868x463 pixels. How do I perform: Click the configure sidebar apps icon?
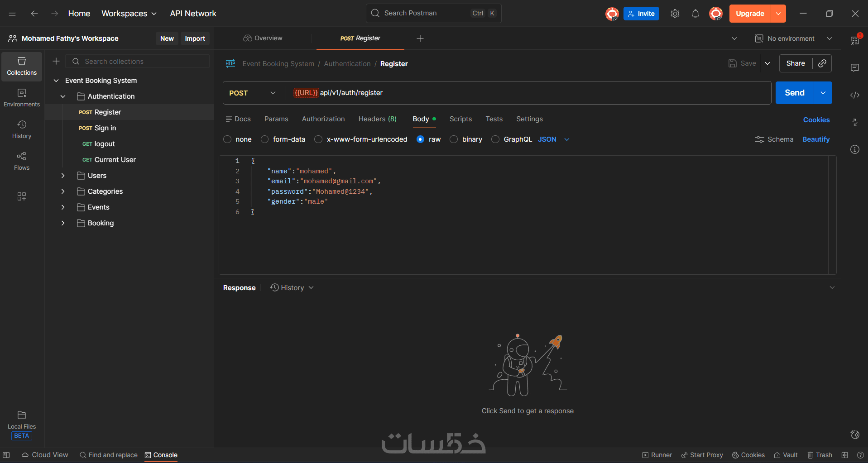point(22,196)
